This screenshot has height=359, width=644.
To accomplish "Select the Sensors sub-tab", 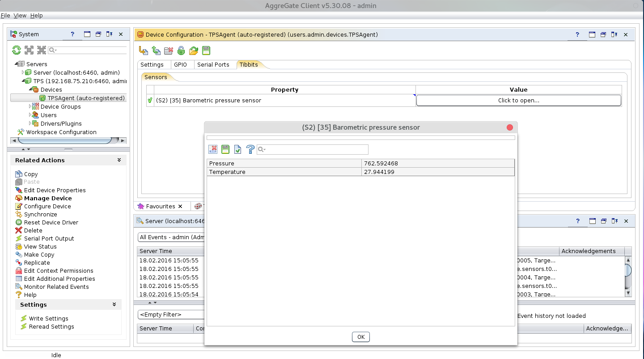I will pyautogui.click(x=156, y=77).
